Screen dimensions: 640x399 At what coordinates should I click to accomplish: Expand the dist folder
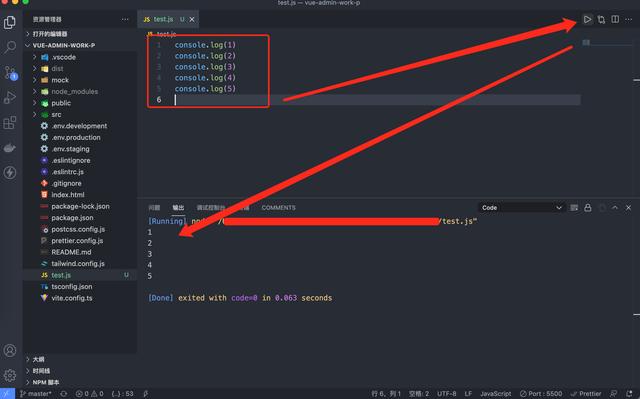pos(80,69)
